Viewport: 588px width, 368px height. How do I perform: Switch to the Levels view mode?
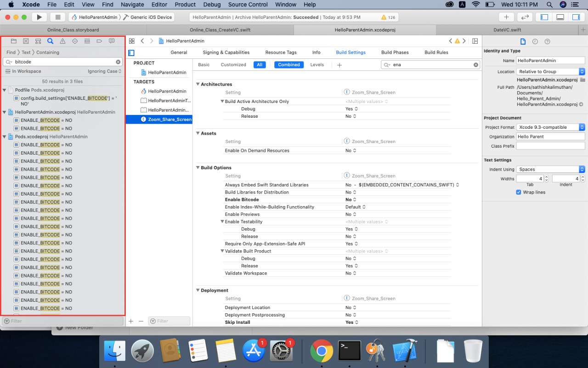pos(317,65)
